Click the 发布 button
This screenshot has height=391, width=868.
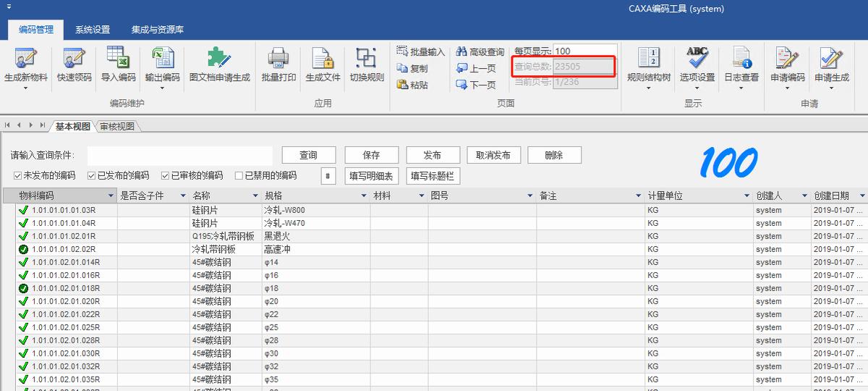(433, 155)
